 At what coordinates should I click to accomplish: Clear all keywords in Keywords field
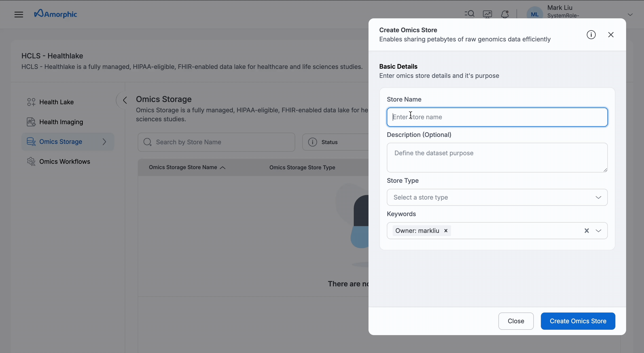(587, 231)
